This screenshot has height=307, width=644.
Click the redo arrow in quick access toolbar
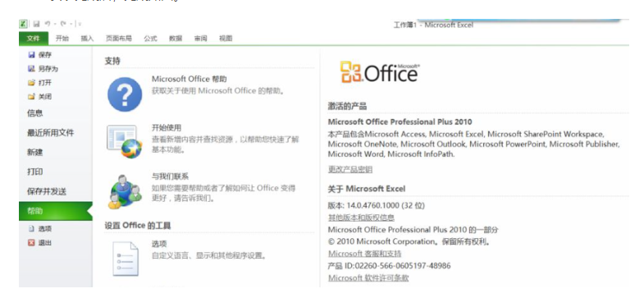pyautogui.click(x=63, y=24)
